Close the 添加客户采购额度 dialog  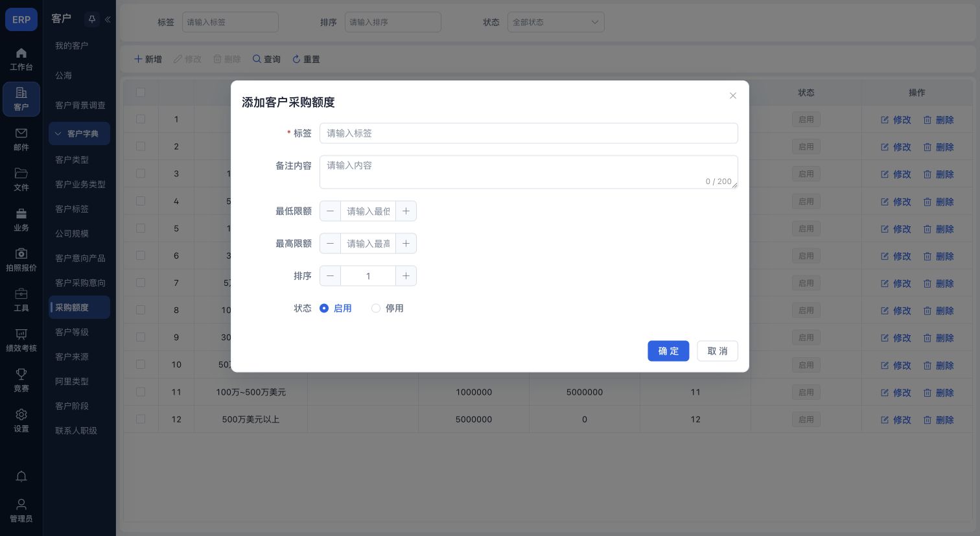(733, 96)
